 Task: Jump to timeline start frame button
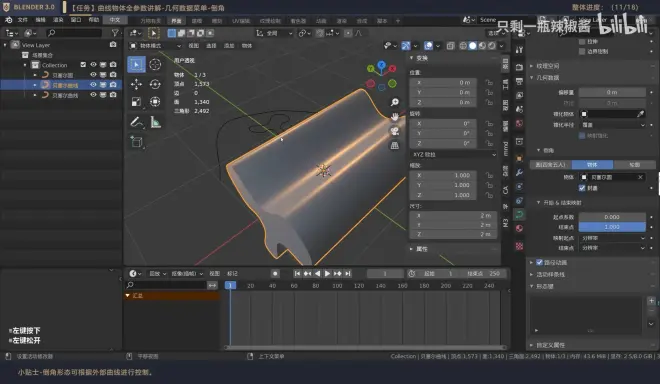297,274
